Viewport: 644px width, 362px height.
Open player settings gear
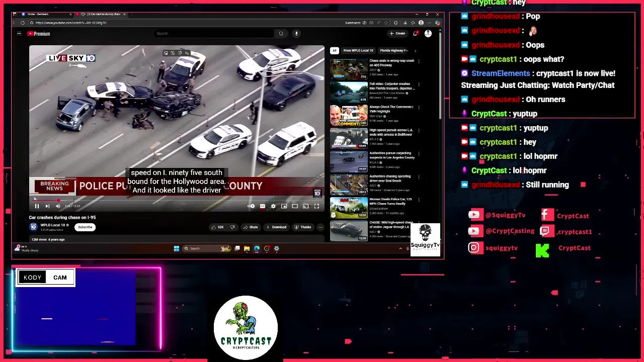pyautogui.click(x=273, y=206)
